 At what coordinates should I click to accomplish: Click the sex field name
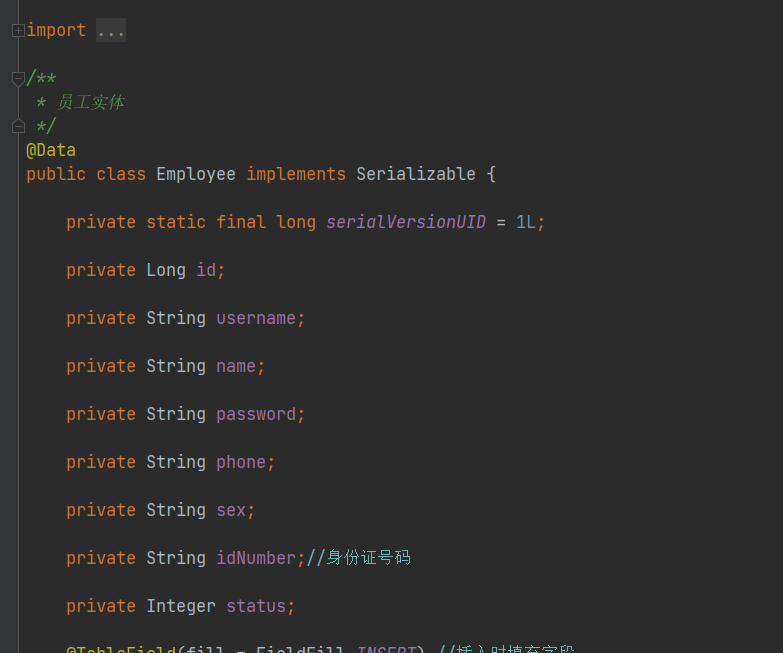click(x=231, y=510)
